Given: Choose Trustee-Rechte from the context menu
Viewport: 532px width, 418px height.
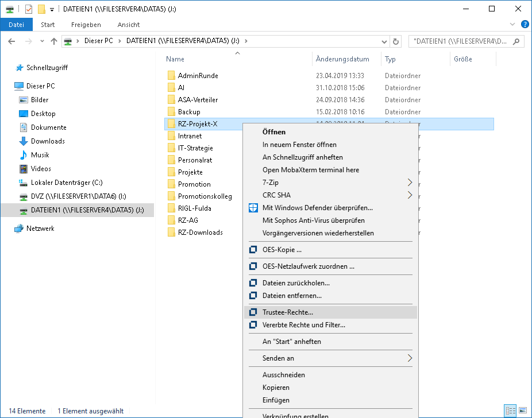Looking at the screenshot, I should pos(288,312).
